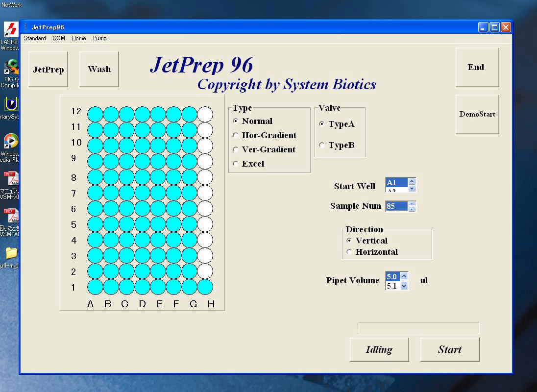Select 5.1 in Pipet Volume list
The width and height of the screenshot is (537, 392).
(393, 286)
